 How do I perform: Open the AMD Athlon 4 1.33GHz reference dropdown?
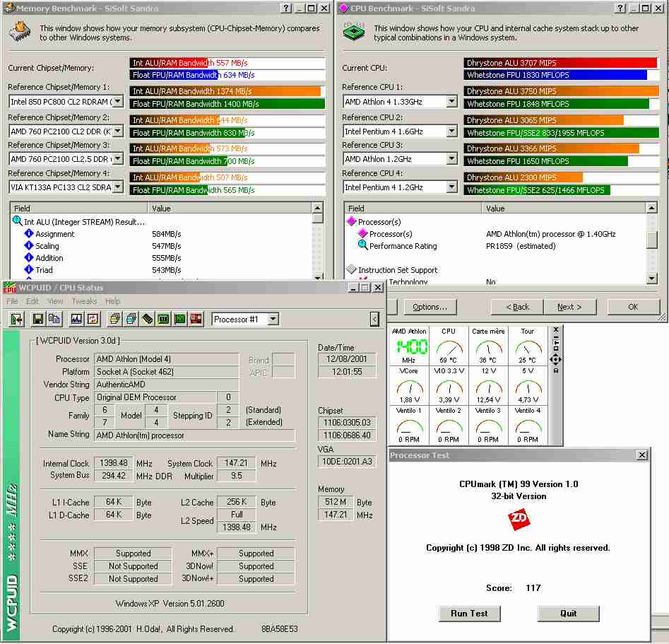452,101
